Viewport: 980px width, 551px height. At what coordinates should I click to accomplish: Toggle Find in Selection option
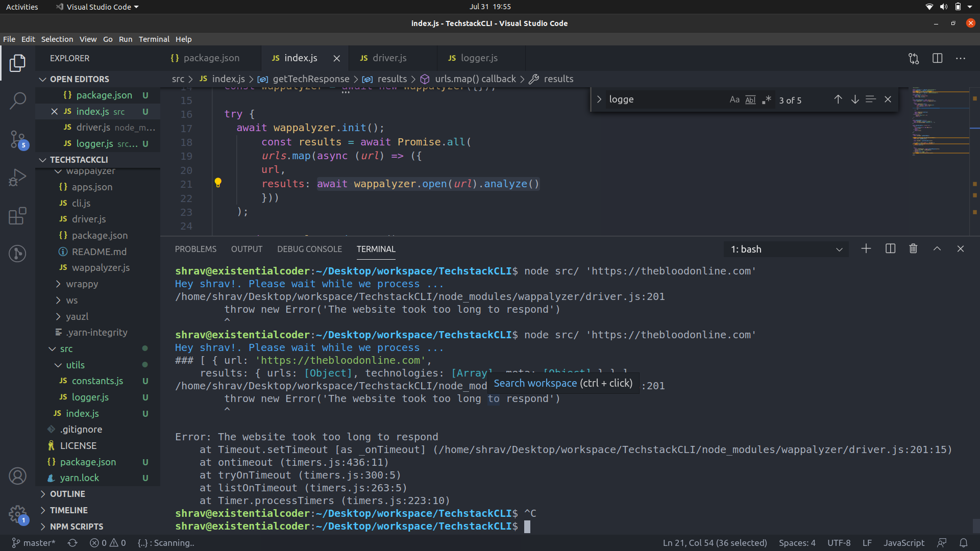click(871, 99)
